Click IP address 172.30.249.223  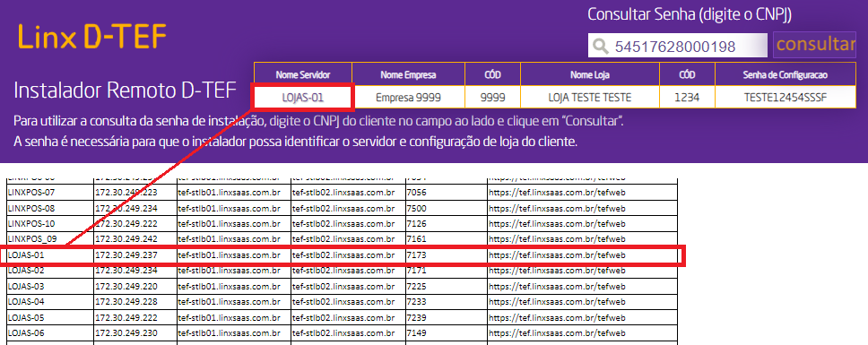[x=126, y=192]
